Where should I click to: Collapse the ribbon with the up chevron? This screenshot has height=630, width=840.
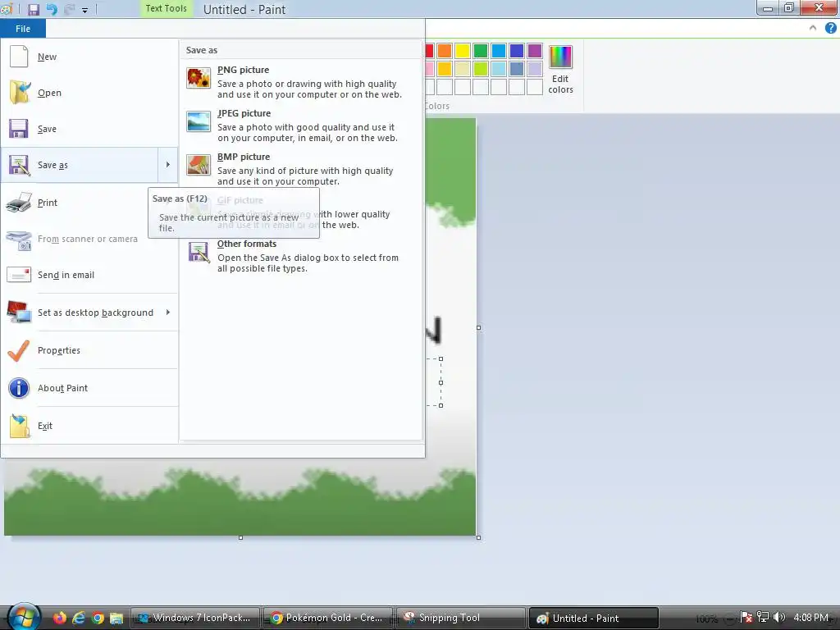coord(813,28)
